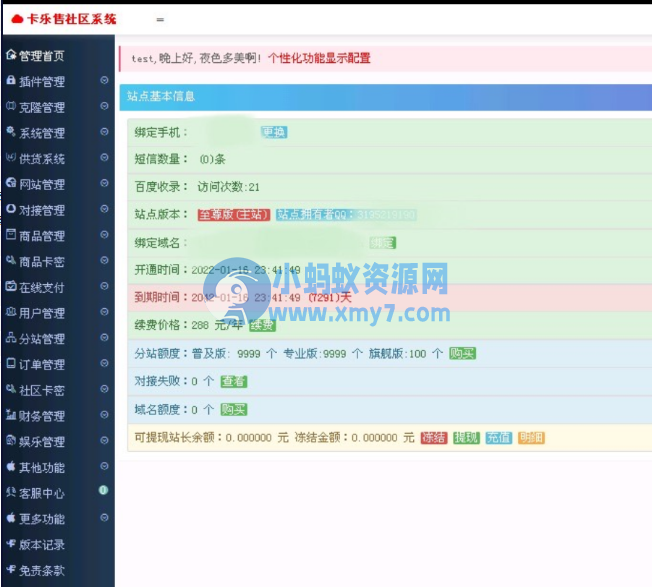The image size is (652, 587).
Task: Click the home icon beside 管理首页
Action: click(x=11, y=54)
